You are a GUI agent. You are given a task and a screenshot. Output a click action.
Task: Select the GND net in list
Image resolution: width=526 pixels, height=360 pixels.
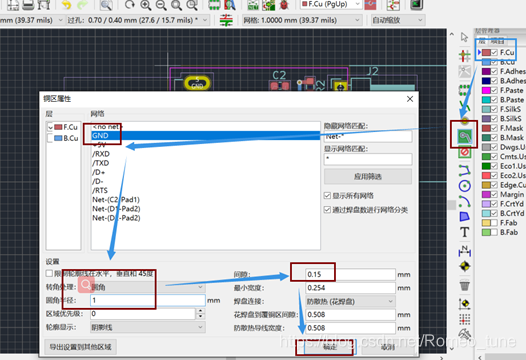(x=205, y=136)
